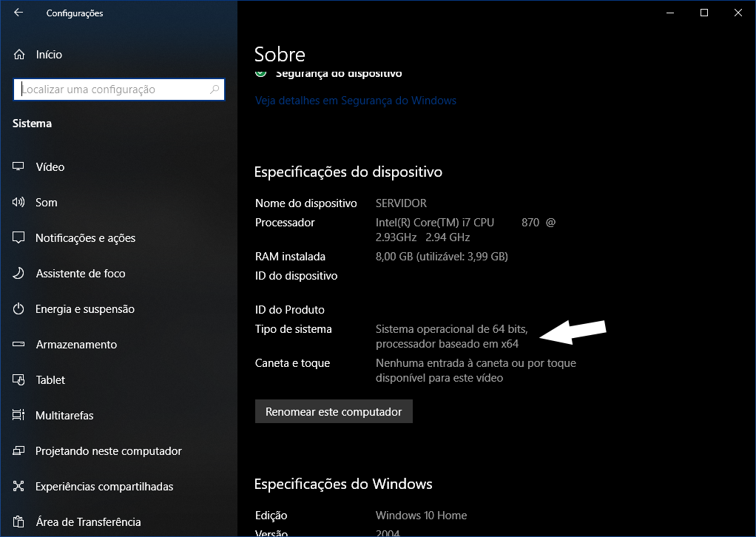Viewport: 756px width, 537px height.
Task: Open Projetando neste computador label
Action: [109, 451]
